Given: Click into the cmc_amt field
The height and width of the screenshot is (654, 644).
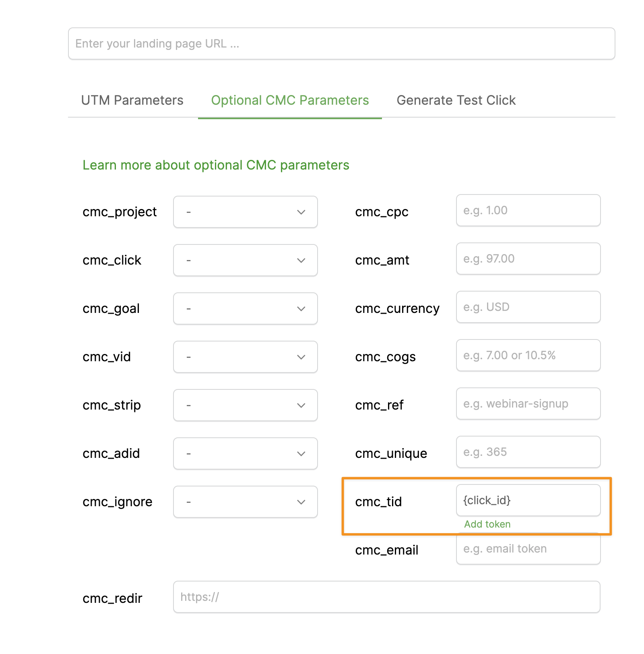Looking at the screenshot, I should click(x=528, y=259).
